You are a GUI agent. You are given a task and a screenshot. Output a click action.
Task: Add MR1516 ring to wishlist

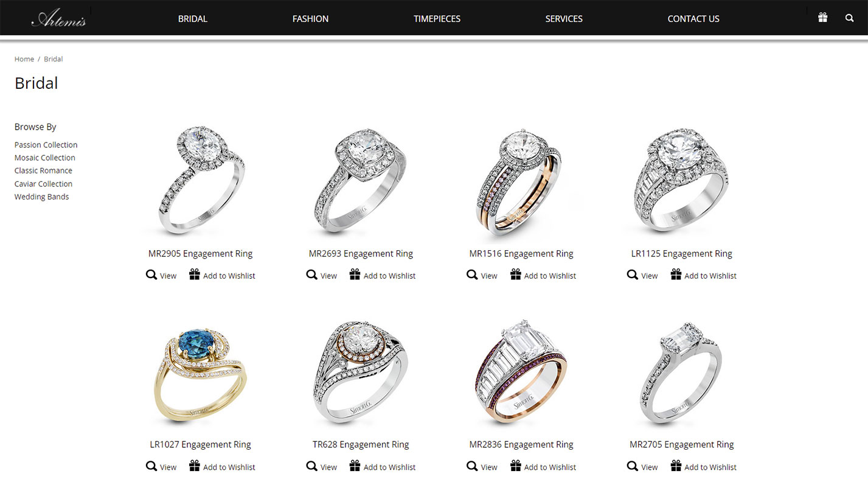(543, 275)
